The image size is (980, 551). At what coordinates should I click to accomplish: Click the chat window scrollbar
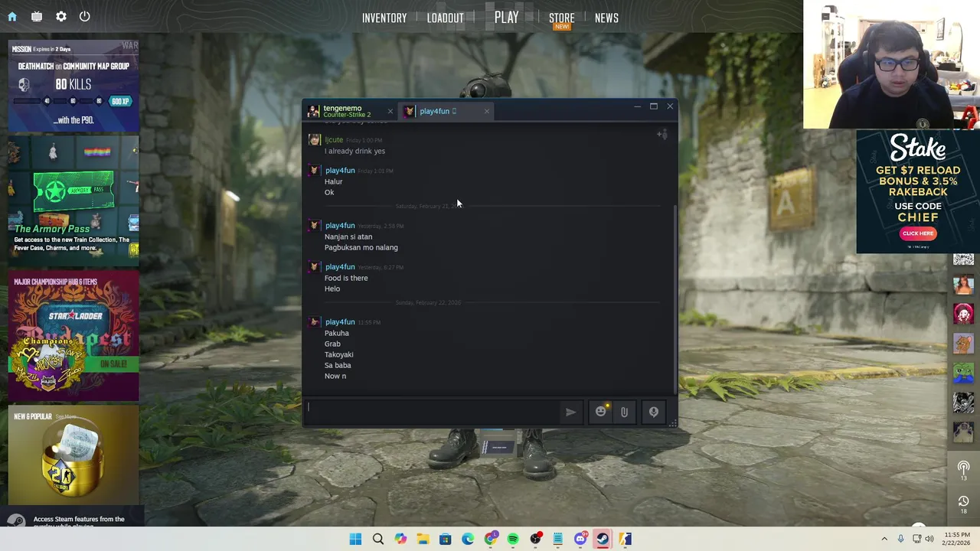[675, 298]
